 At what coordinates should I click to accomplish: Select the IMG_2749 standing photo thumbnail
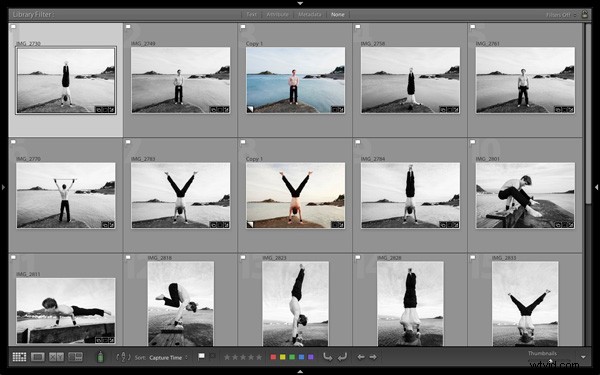(x=181, y=80)
